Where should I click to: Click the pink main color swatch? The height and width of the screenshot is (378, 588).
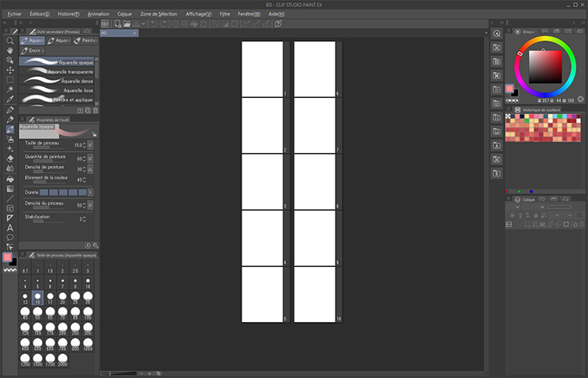pyautogui.click(x=7, y=257)
